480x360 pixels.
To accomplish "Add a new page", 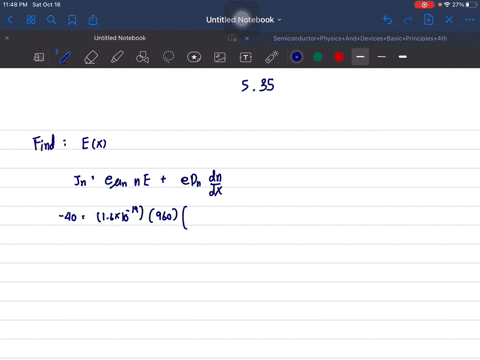I will tap(429, 20).
